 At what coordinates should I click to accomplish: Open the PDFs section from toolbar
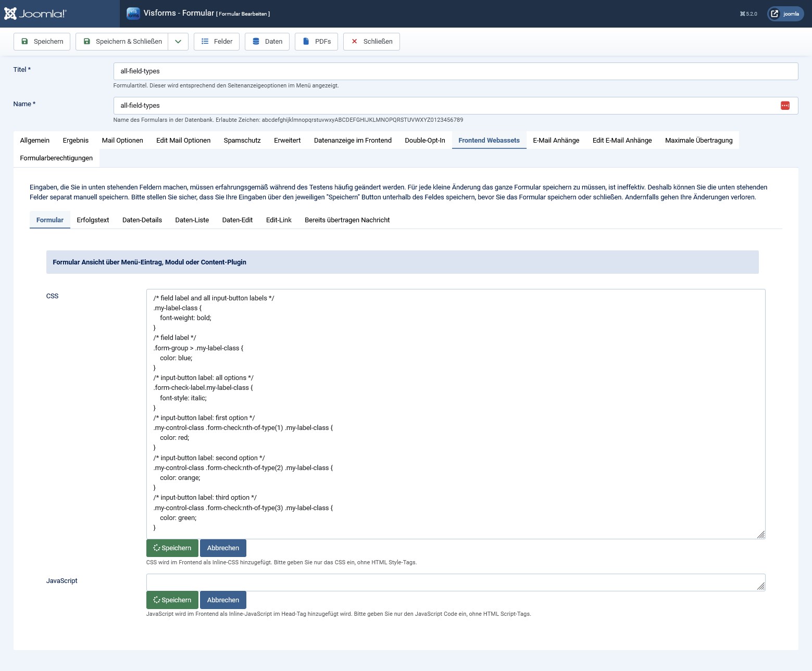point(316,42)
